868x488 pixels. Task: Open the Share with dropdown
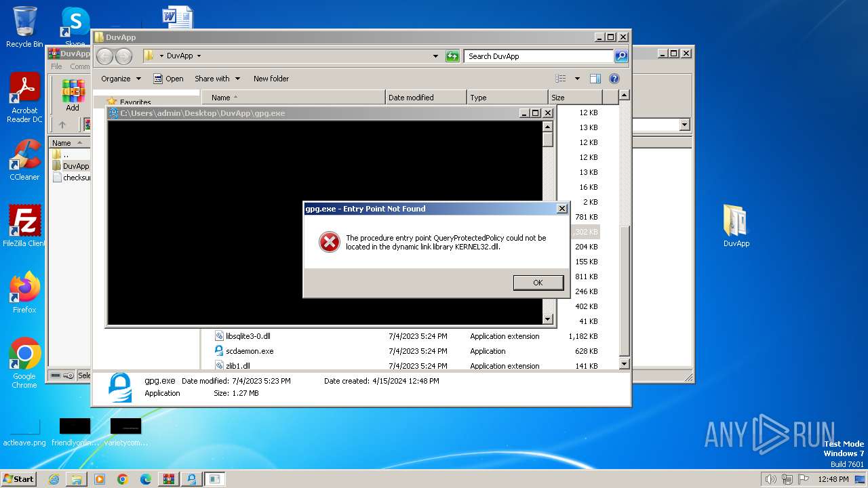217,79
